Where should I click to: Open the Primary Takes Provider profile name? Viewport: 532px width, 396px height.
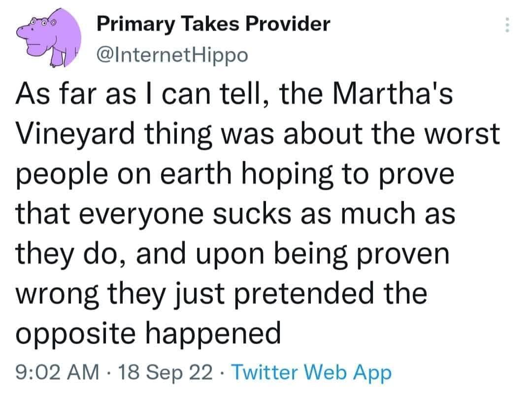213,23
